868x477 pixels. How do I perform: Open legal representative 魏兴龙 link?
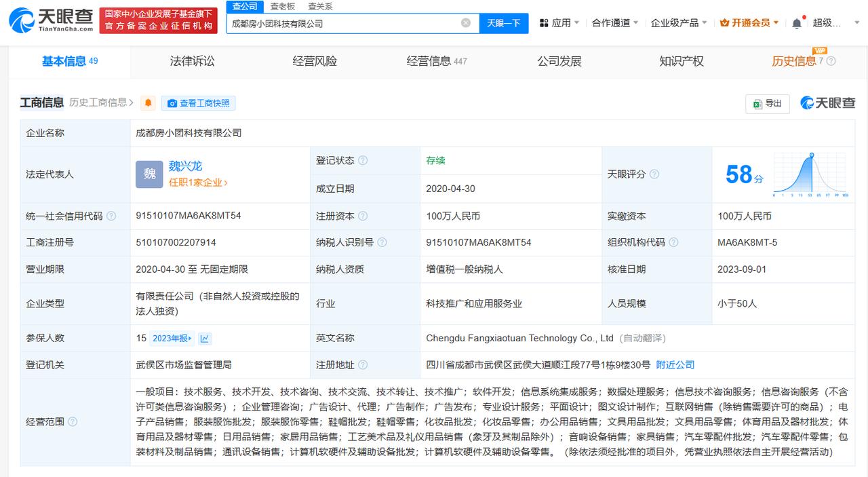click(185, 166)
